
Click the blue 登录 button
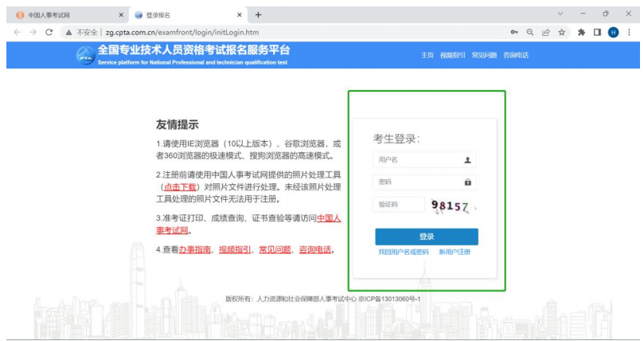(x=427, y=237)
